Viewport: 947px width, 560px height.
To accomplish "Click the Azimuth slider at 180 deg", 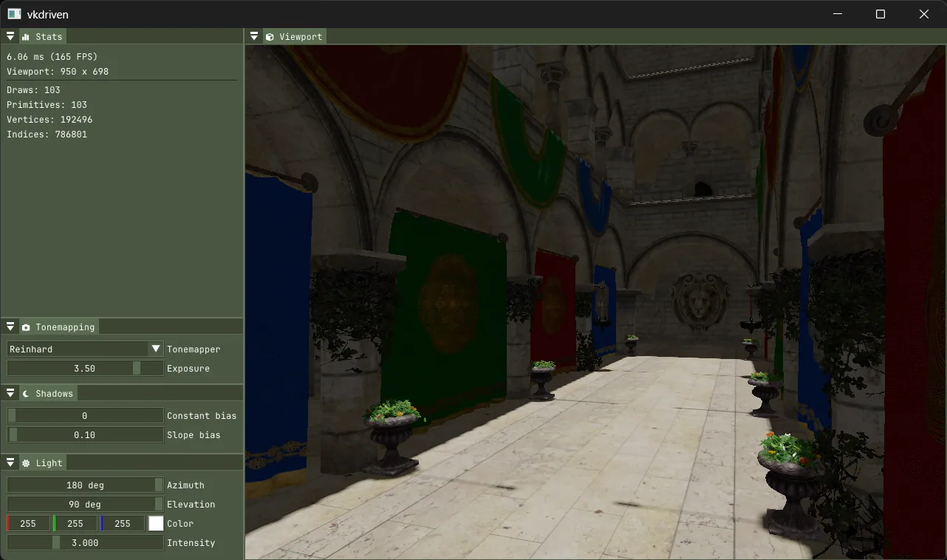I will pos(85,485).
